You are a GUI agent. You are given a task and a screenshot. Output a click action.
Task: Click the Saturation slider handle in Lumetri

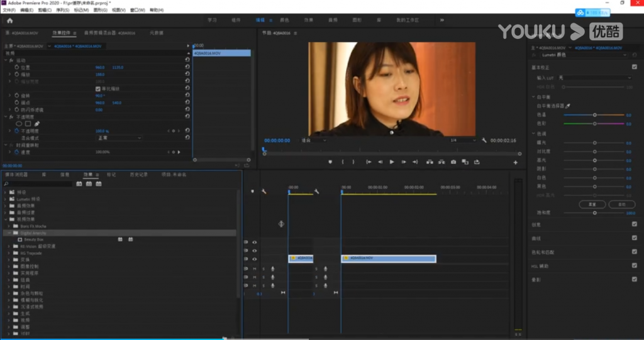594,213
